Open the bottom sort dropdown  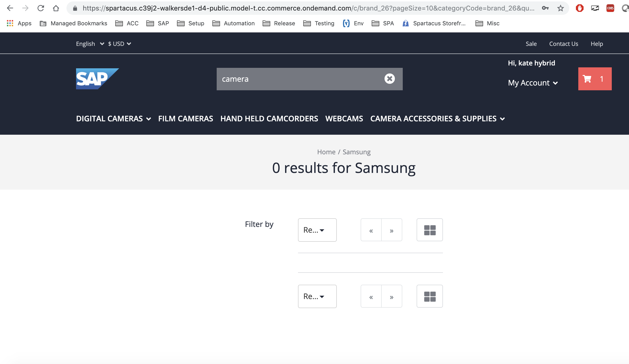click(x=317, y=296)
